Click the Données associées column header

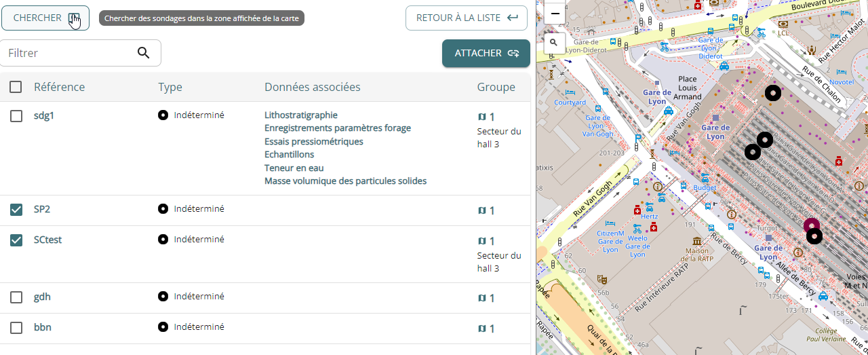[x=312, y=87]
